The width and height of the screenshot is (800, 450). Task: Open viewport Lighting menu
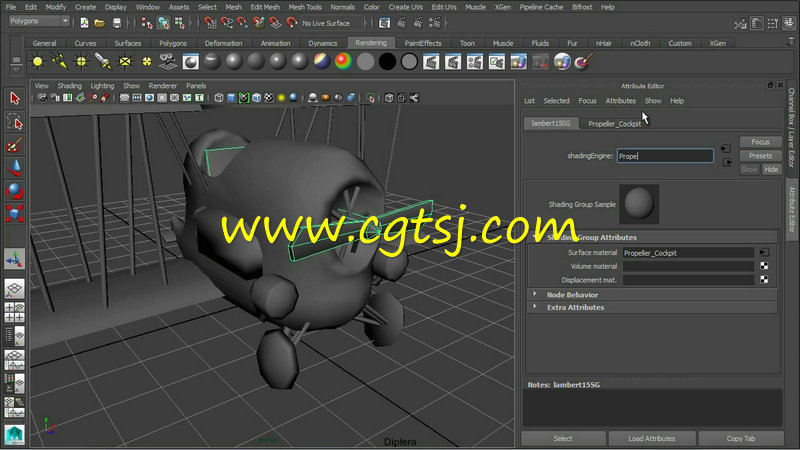point(102,86)
